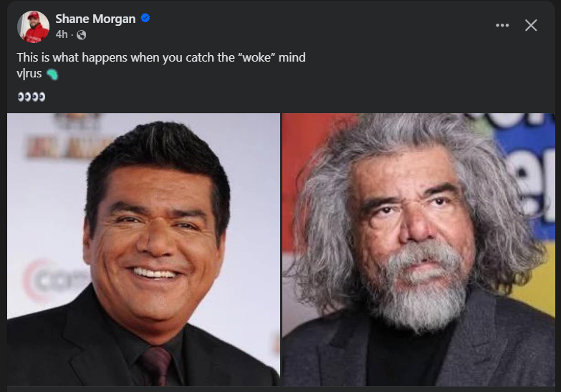Open the three-dot post options menu
This screenshot has height=392, width=561.
(502, 25)
